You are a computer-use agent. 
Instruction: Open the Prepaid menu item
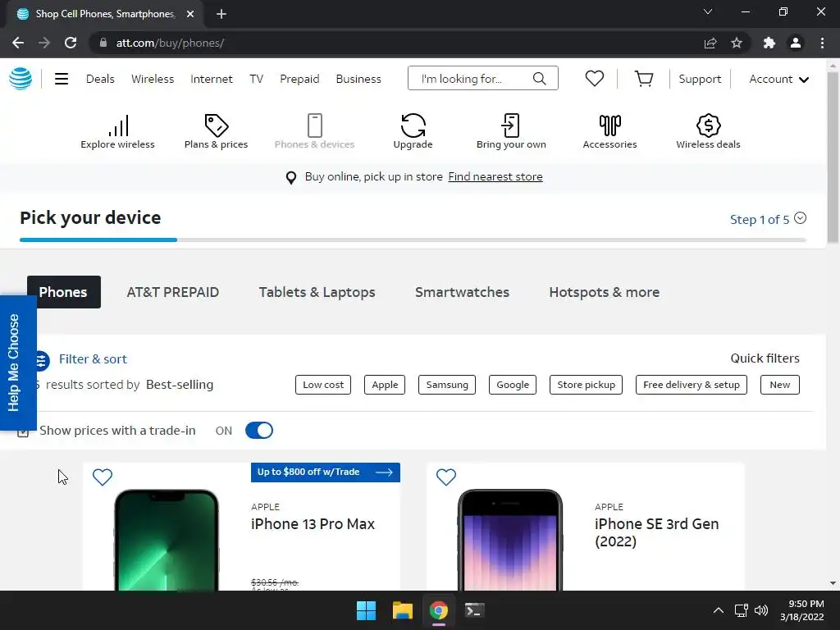pyautogui.click(x=299, y=79)
